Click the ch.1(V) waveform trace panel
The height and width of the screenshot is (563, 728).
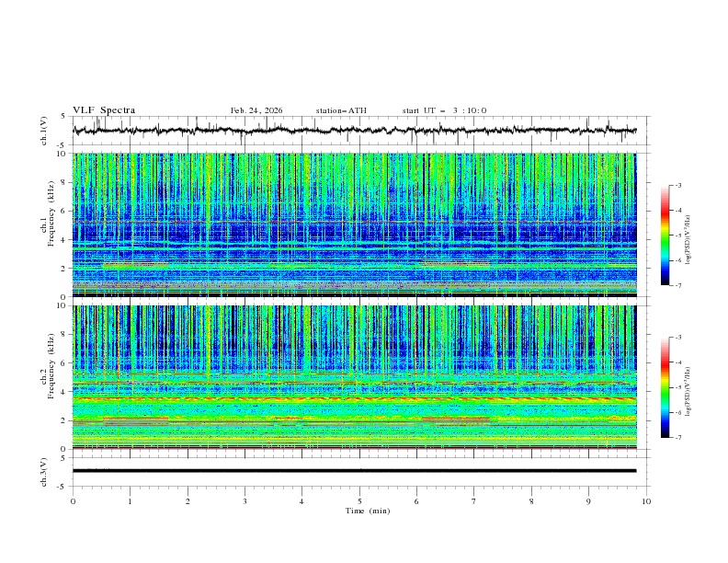tap(358, 131)
